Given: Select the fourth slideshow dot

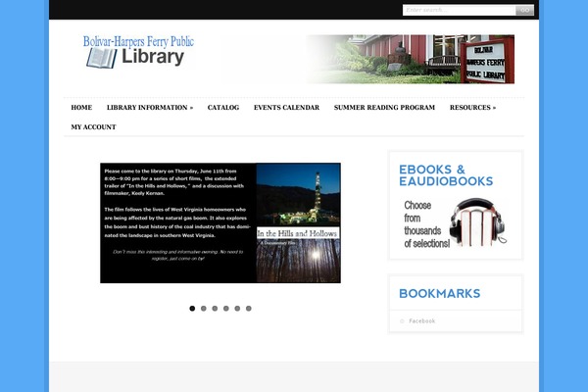Looking at the screenshot, I should pyautogui.click(x=226, y=309).
